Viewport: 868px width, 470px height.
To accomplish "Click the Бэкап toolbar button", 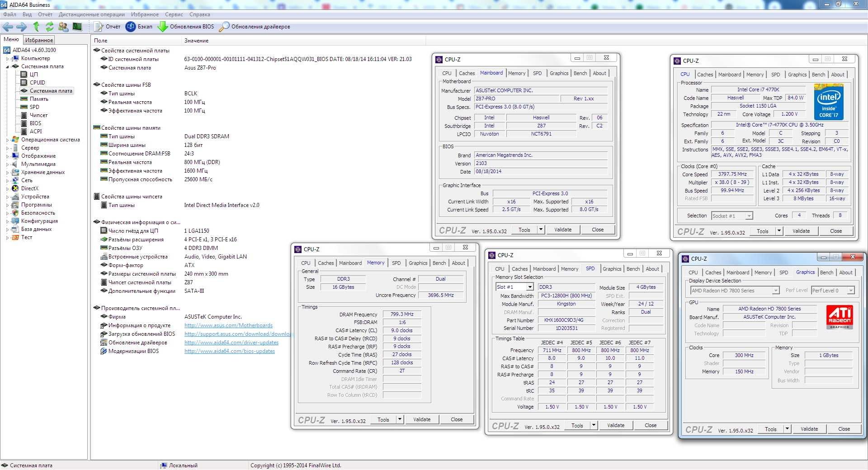I will click(139, 27).
